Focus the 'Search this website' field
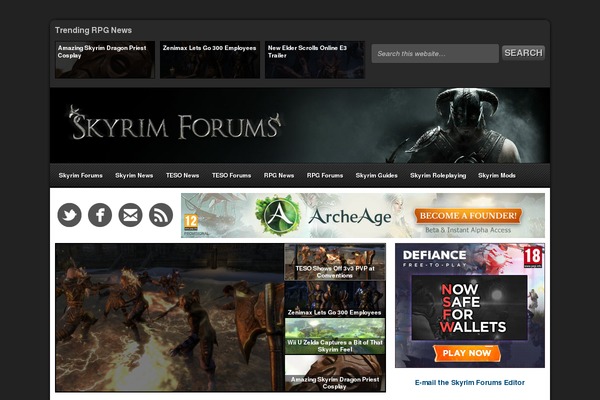600x400 pixels. (435, 54)
